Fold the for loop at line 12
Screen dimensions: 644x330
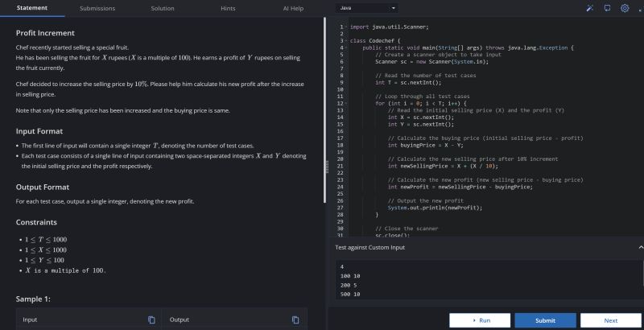(347, 103)
